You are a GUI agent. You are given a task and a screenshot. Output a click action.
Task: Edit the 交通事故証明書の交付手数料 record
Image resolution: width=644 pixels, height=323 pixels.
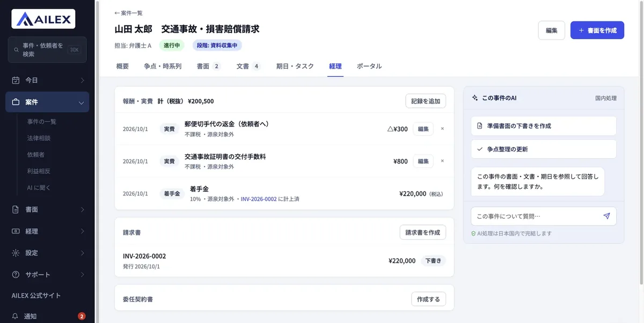point(423,161)
